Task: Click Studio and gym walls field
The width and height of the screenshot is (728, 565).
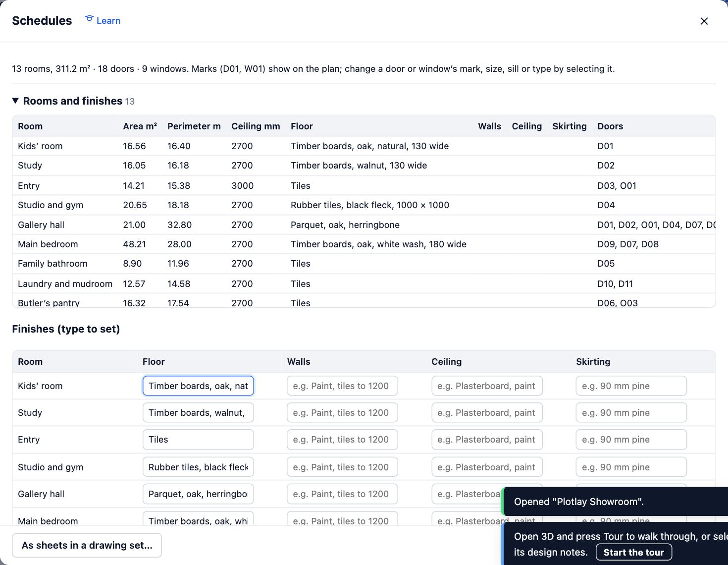Action: click(342, 467)
